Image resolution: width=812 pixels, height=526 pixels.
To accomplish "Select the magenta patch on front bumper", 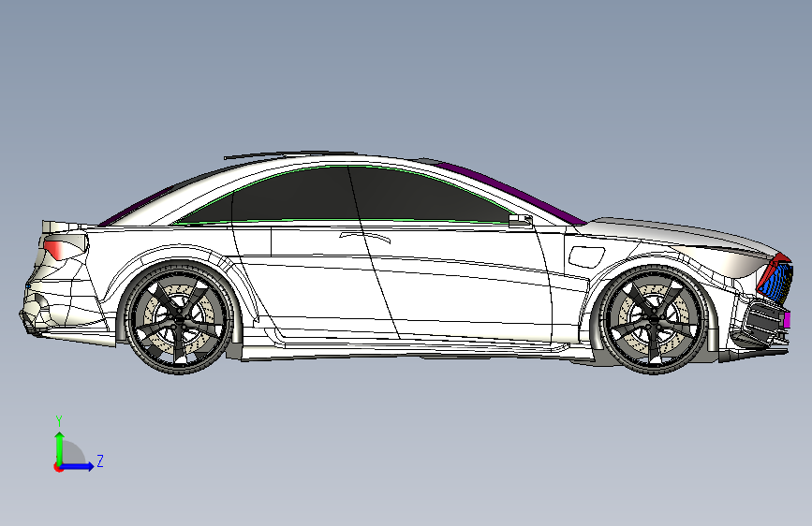I will point(787,320).
